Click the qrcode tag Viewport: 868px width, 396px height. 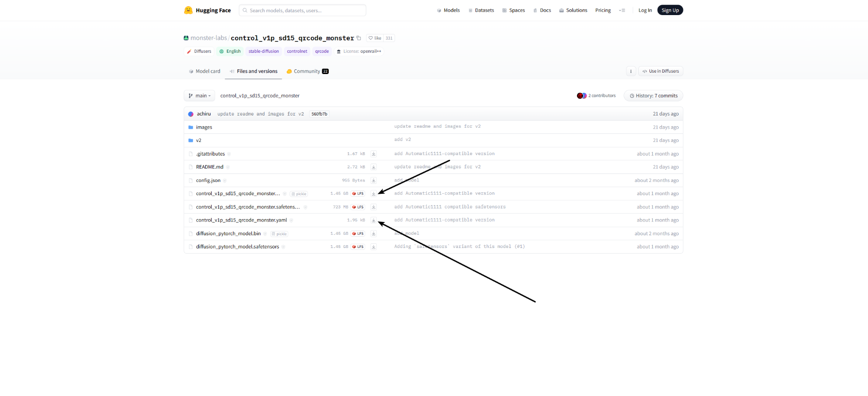(x=322, y=51)
